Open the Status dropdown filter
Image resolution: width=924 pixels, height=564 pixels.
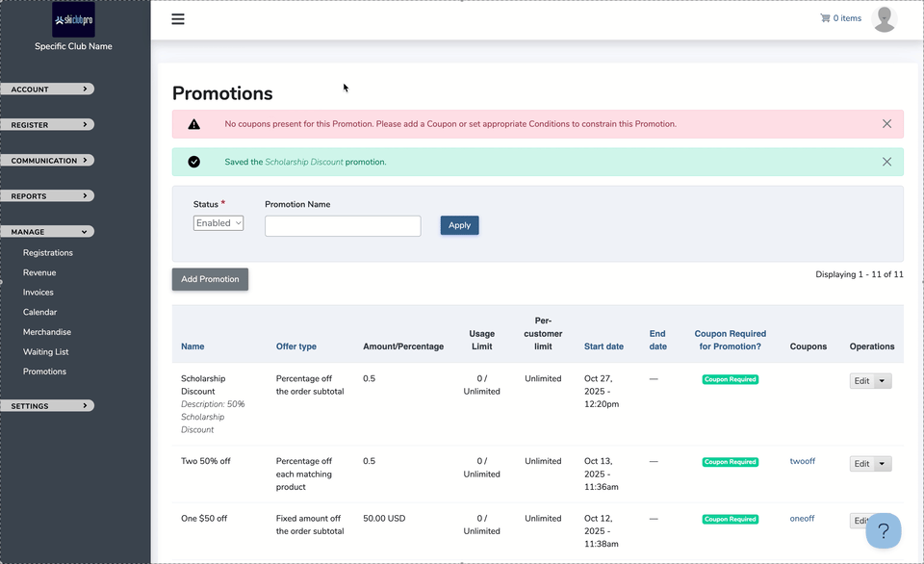pyautogui.click(x=218, y=223)
